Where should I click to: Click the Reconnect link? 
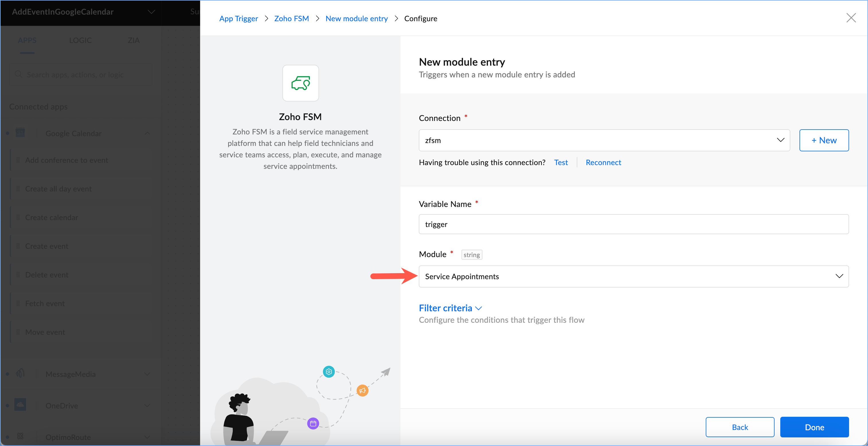coord(603,162)
